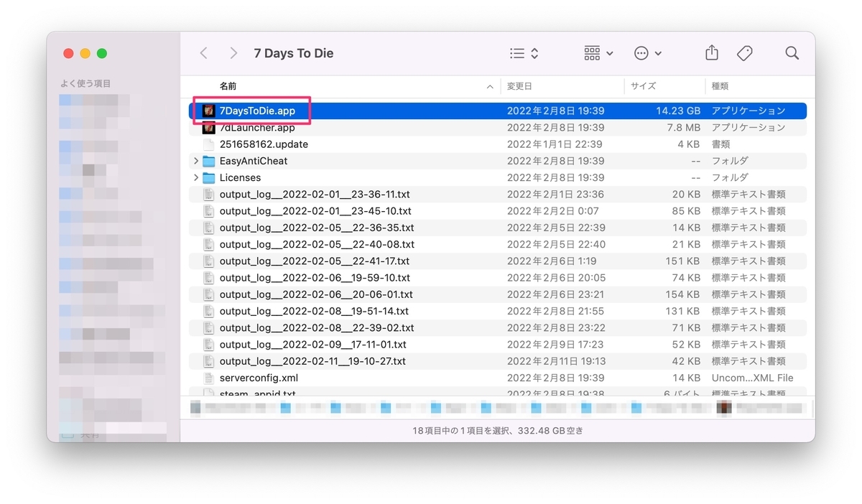Close the Finder window with red button
The width and height of the screenshot is (862, 504).
(69, 53)
